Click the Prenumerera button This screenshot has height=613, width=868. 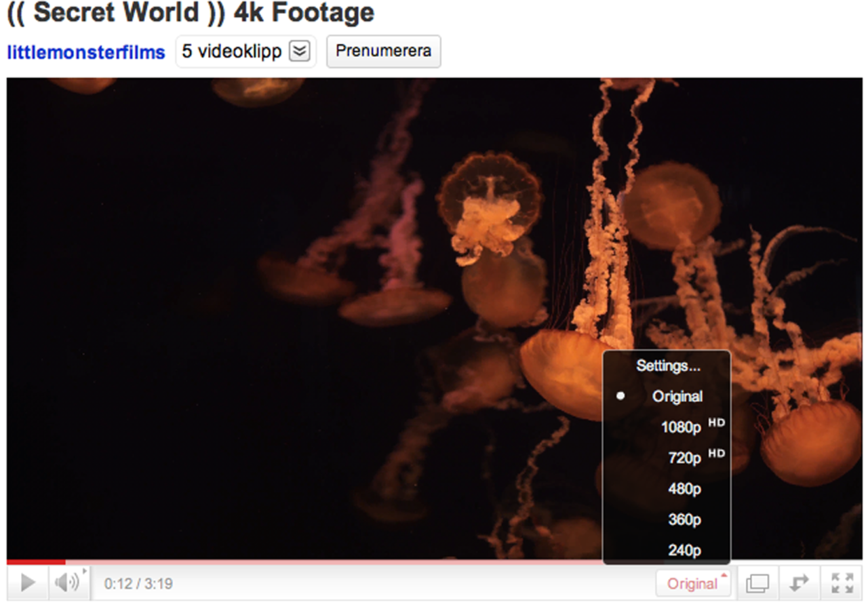click(x=383, y=51)
